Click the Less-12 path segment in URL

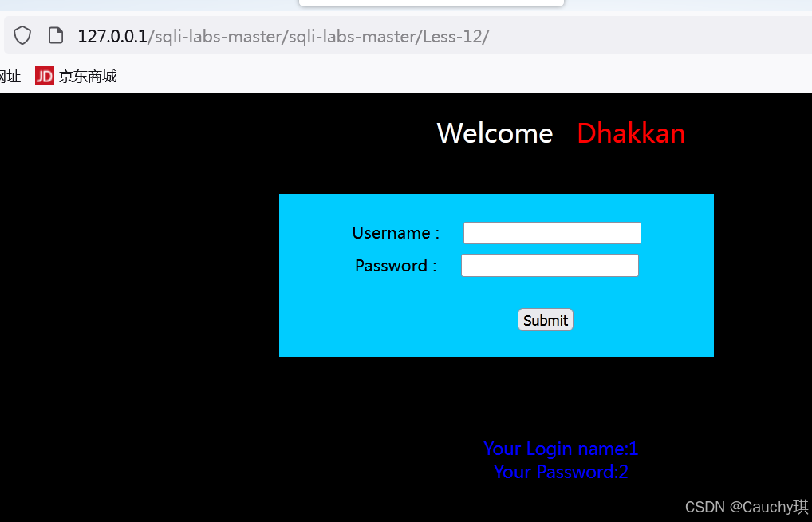453,36
